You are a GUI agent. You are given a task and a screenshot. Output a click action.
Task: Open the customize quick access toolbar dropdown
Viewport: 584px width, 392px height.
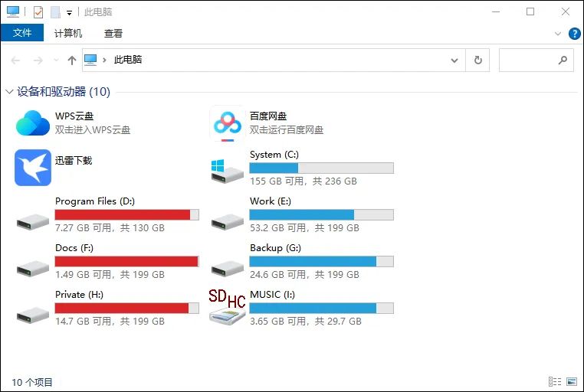pyautogui.click(x=69, y=13)
